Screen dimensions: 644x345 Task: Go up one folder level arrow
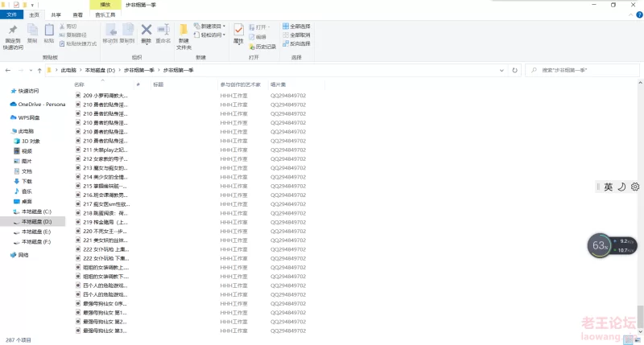pyautogui.click(x=39, y=70)
